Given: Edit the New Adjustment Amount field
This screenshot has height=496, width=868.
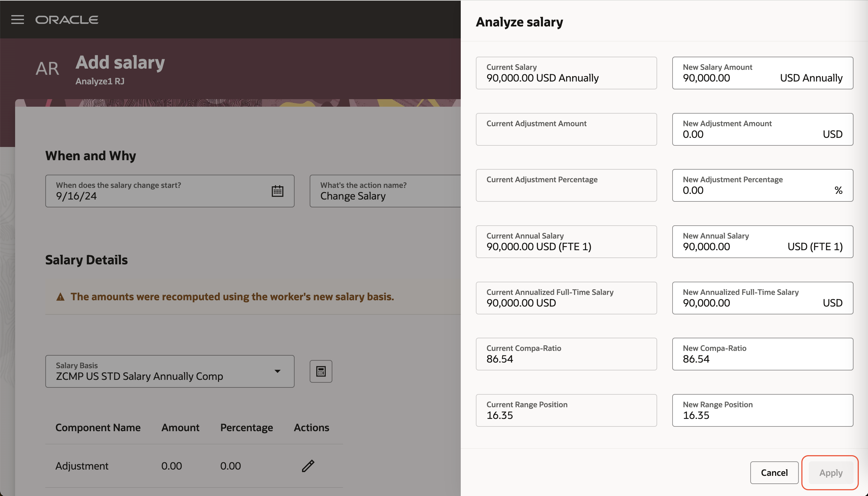Looking at the screenshot, I should 762,129.
